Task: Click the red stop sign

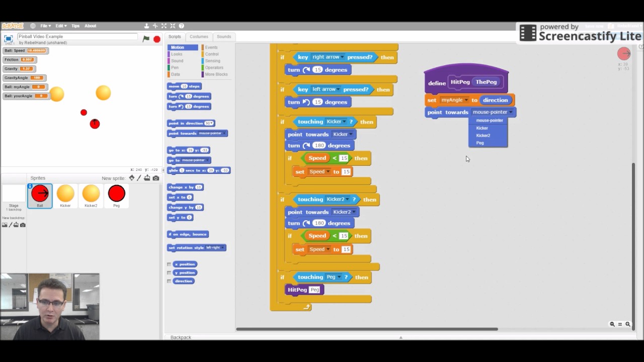Action: coord(157,39)
